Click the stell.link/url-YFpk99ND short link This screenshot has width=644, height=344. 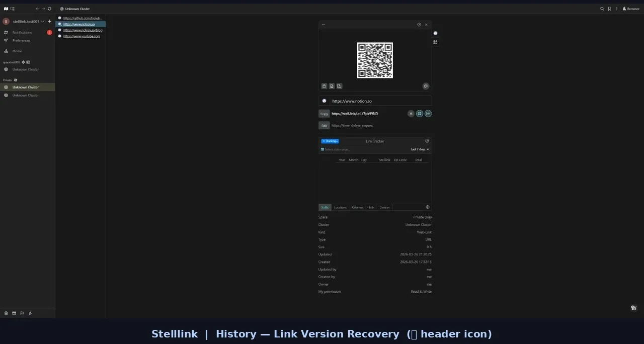(x=355, y=114)
